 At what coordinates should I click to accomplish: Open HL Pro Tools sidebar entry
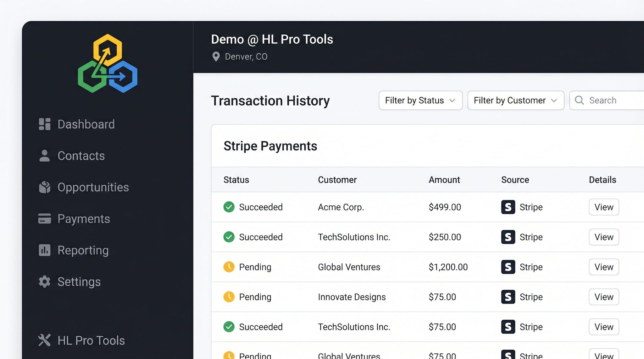(82, 340)
